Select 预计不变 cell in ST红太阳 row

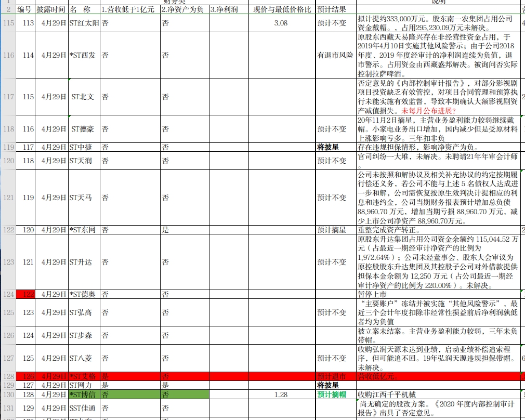(x=336, y=23)
